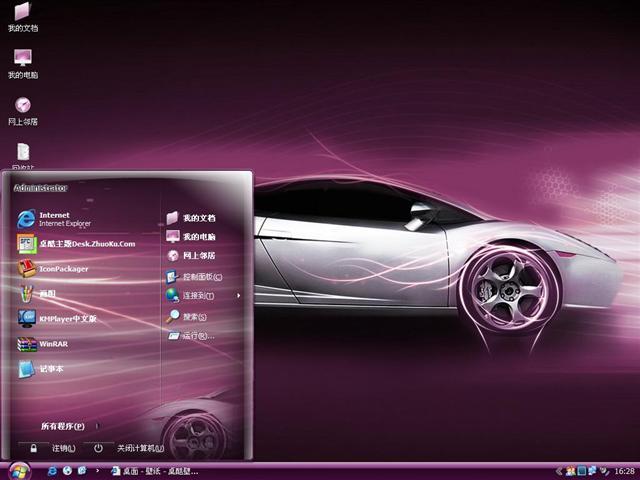Select the 我的文档 desktop icon

click(22, 15)
